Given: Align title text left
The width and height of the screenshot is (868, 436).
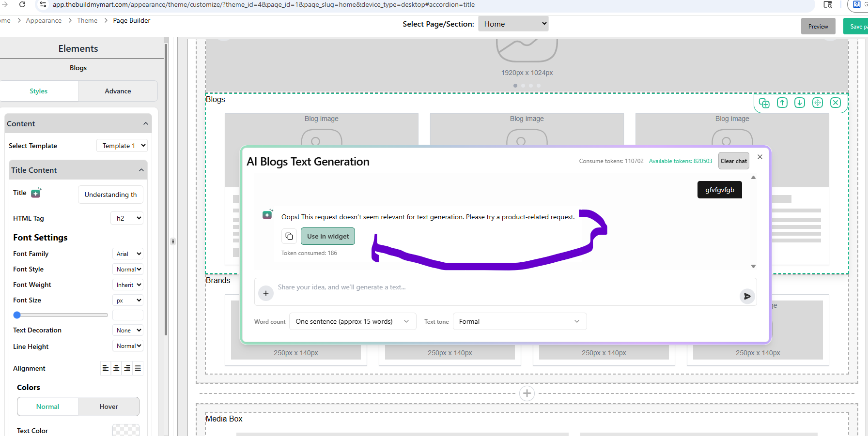Looking at the screenshot, I should pos(106,368).
